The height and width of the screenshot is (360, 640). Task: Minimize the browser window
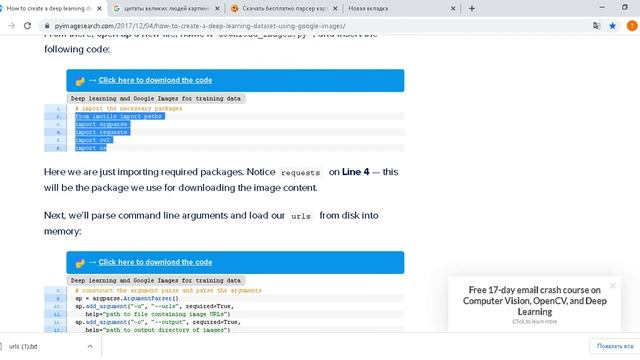point(602,7)
